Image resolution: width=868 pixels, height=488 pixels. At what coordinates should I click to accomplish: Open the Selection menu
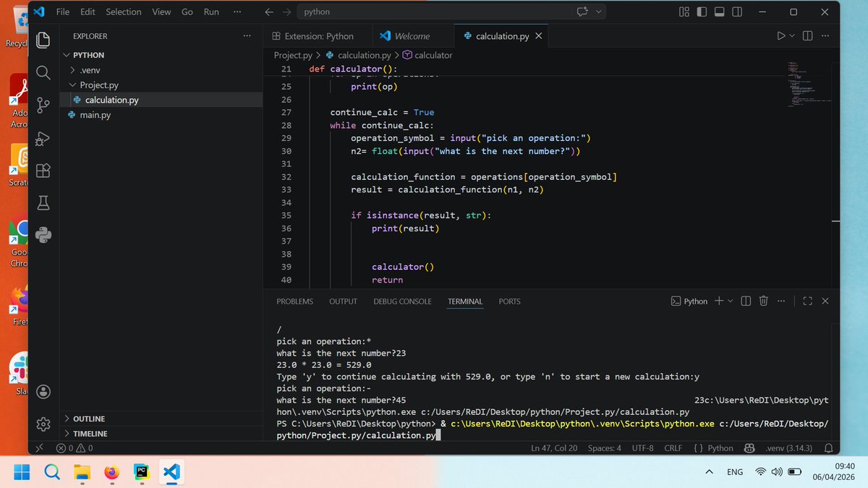coord(124,12)
